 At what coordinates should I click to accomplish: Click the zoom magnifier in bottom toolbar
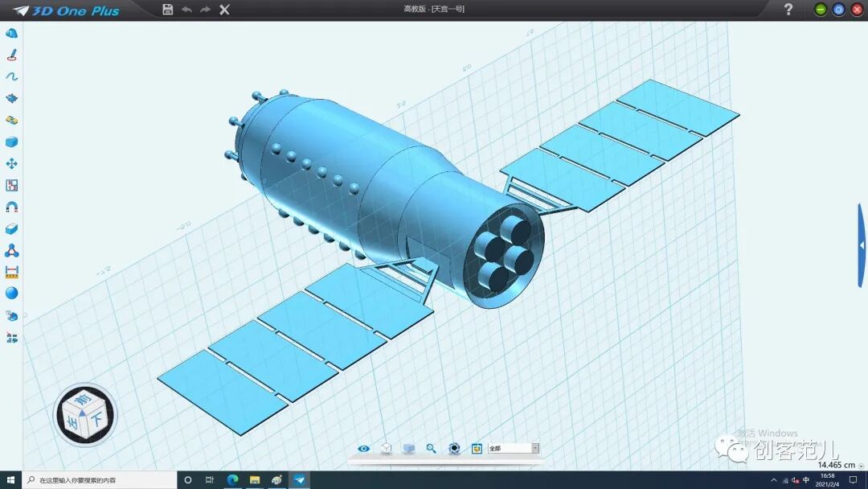point(432,449)
